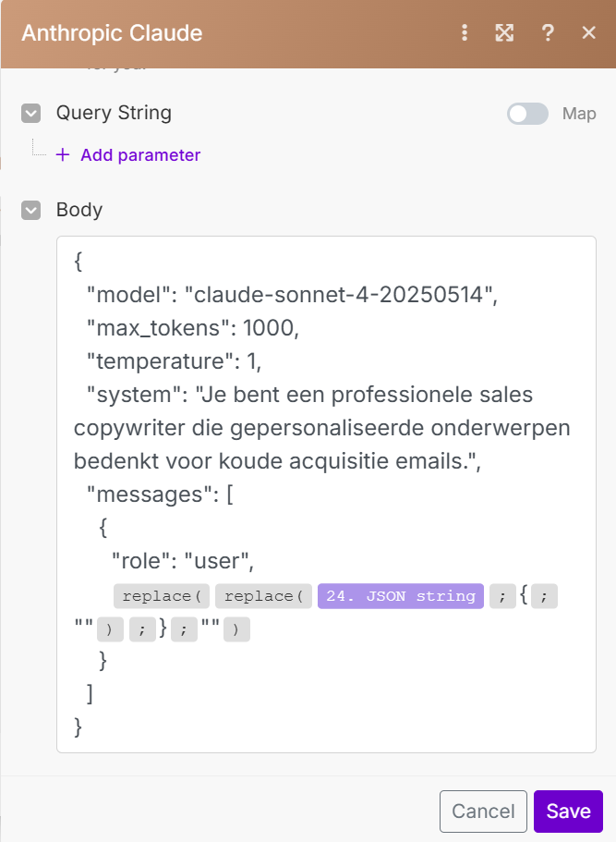Close the Anthropic Claude panel

[588, 33]
